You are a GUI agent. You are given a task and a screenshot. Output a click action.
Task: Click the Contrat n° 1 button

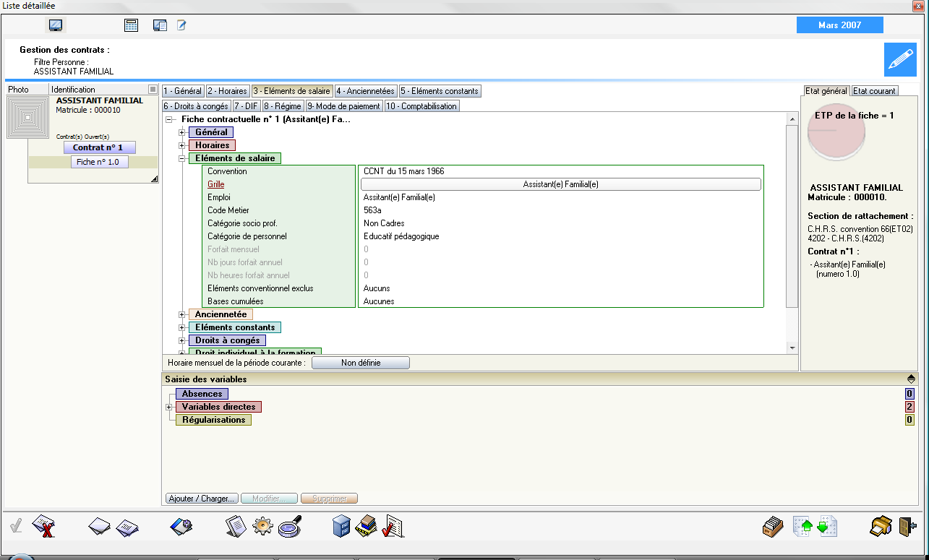click(98, 147)
